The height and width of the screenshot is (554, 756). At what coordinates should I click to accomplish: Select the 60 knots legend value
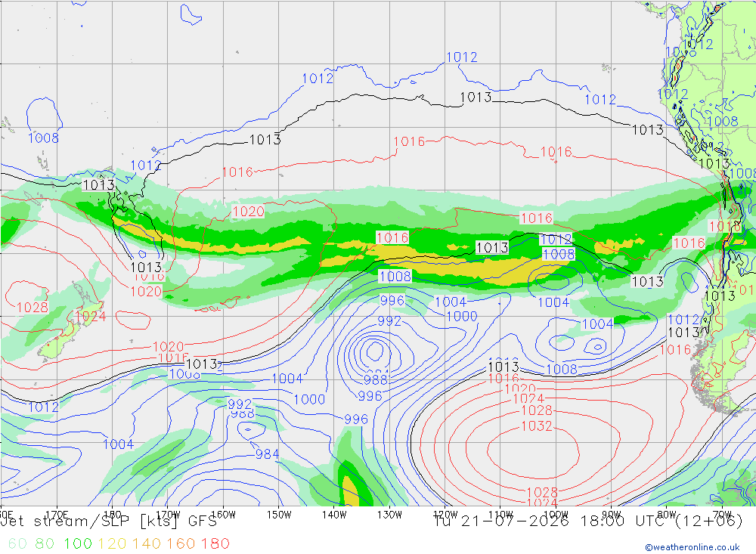point(18,543)
